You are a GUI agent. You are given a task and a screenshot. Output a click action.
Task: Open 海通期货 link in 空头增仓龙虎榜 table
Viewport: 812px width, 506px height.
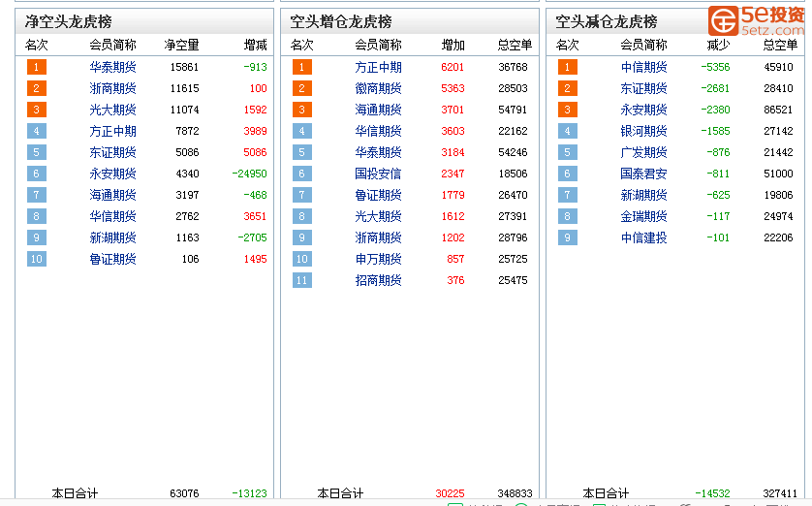tap(378, 110)
